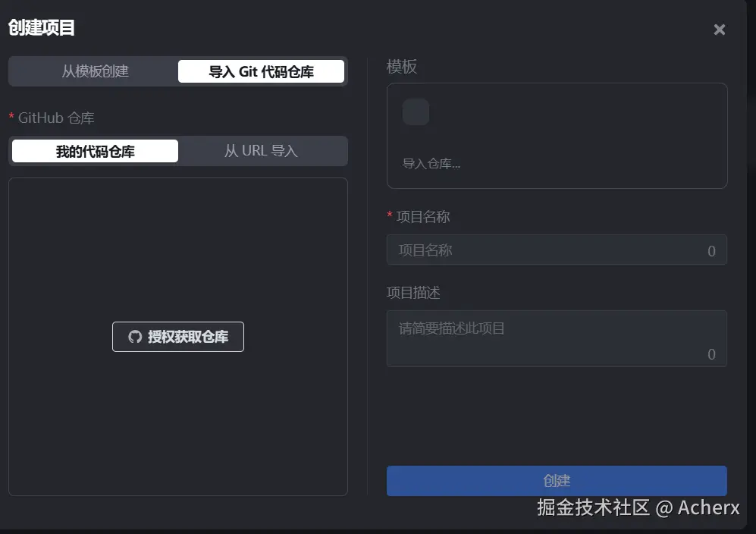Click the GitHub logo icon in authorize button
This screenshot has height=534, width=756.
click(135, 337)
